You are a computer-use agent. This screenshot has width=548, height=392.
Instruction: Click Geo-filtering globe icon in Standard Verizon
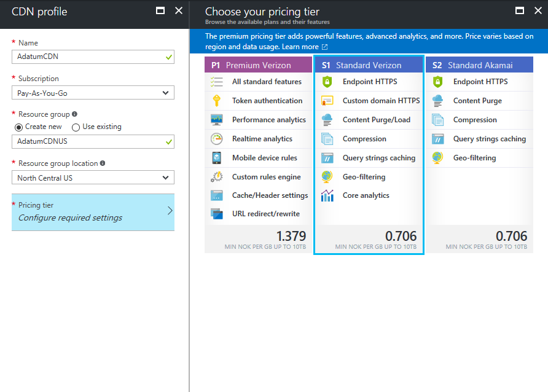click(x=327, y=177)
